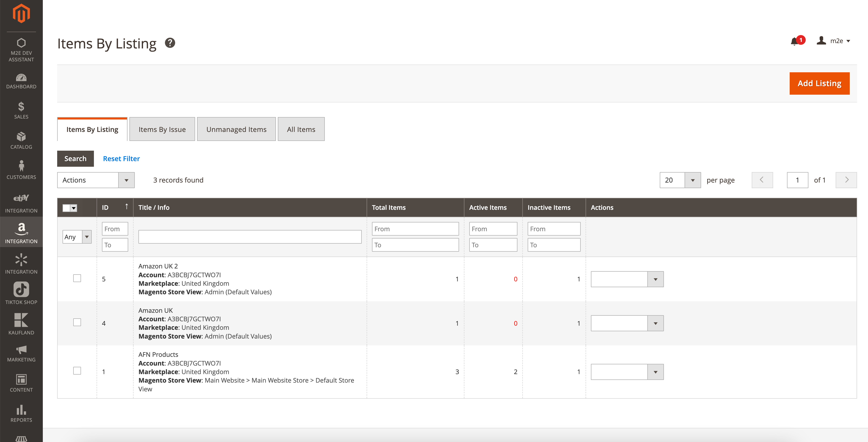Select the Amazon UK listing row checkbox

point(77,322)
